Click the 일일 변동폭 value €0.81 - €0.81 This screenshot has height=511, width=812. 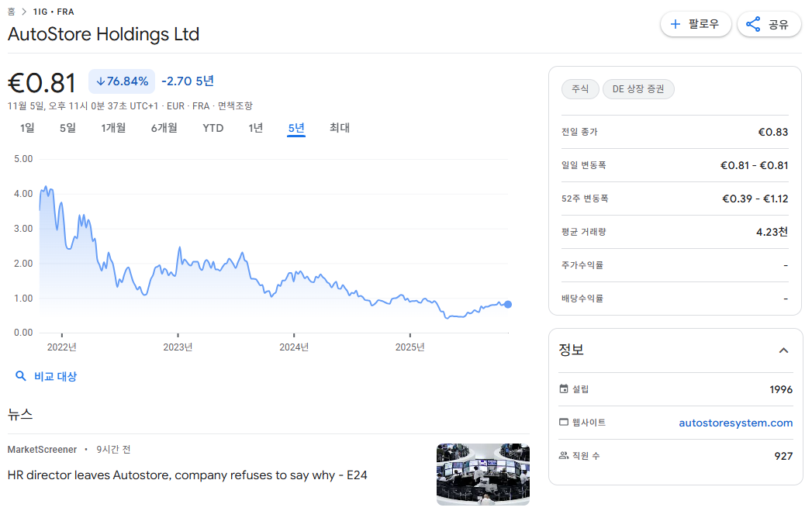click(754, 166)
